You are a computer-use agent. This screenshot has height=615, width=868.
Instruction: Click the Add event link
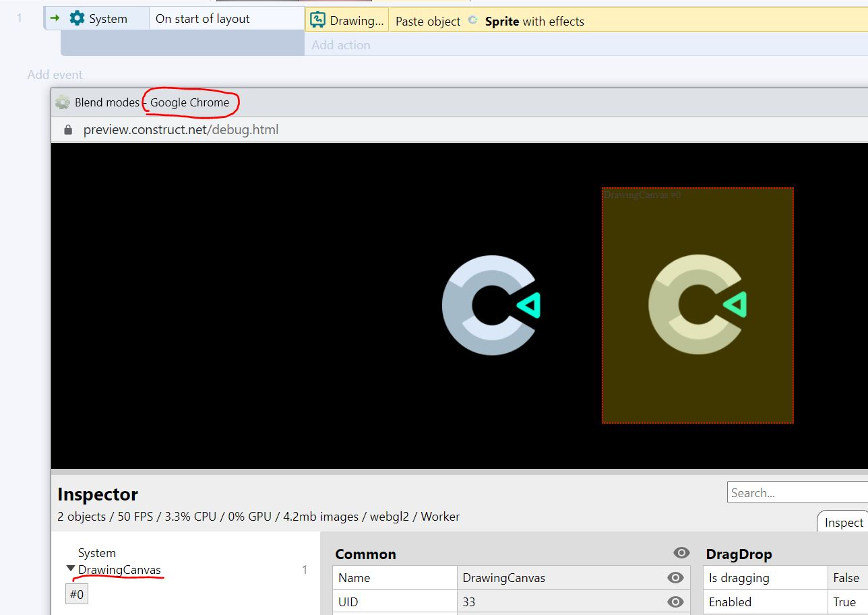[x=55, y=75]
